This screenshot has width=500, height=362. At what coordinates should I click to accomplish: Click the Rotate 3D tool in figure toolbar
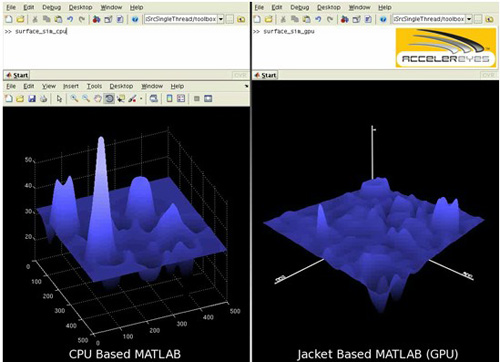(109, 99)
